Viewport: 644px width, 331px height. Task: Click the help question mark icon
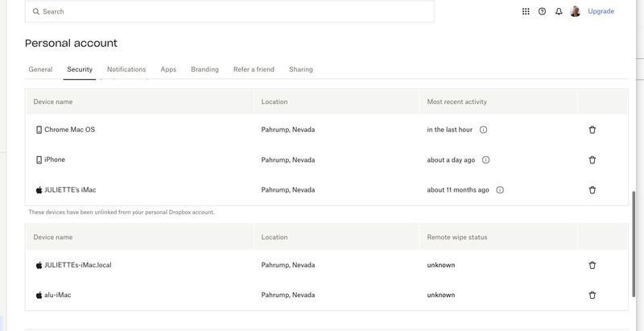tap(542, 11)
